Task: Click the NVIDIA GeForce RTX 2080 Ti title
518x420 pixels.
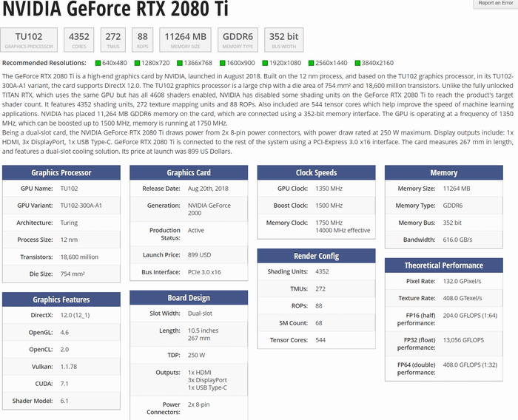Action: pyautogui.click(x=115, y=10)
